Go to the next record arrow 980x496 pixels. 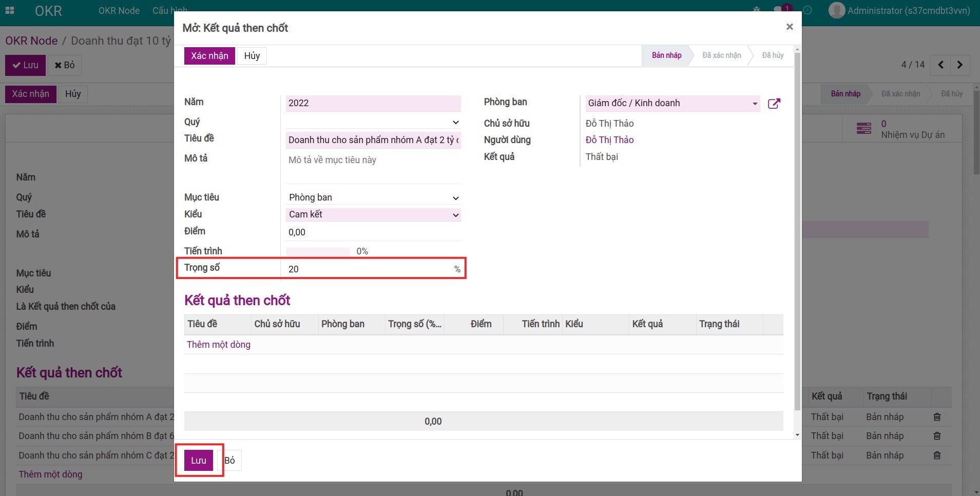pyautogui.click(x=959, y=65)
